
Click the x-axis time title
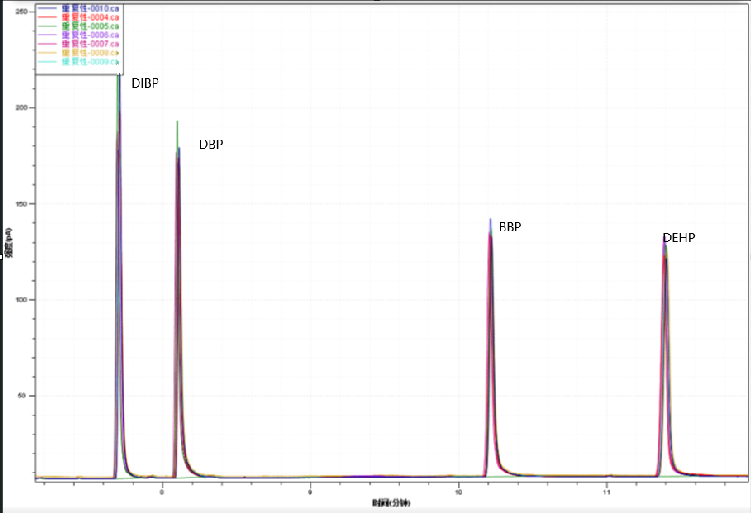[x=391, y=501]
